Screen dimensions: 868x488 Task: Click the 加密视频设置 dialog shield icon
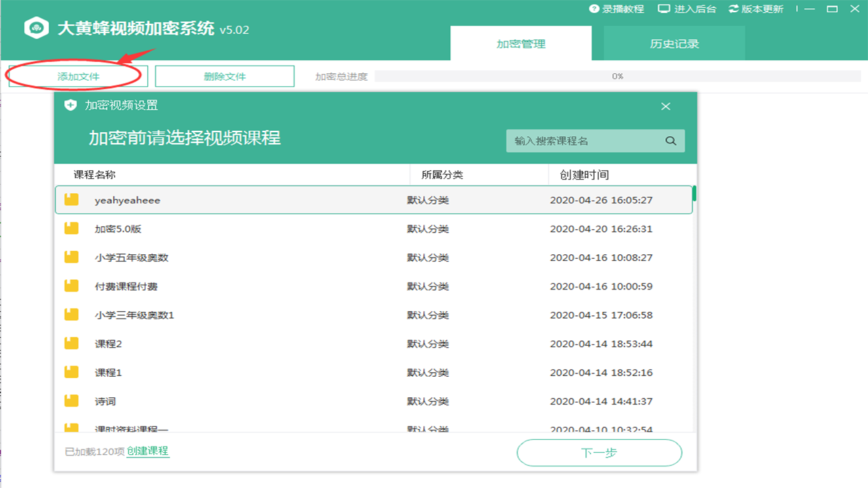coord(71,106)
